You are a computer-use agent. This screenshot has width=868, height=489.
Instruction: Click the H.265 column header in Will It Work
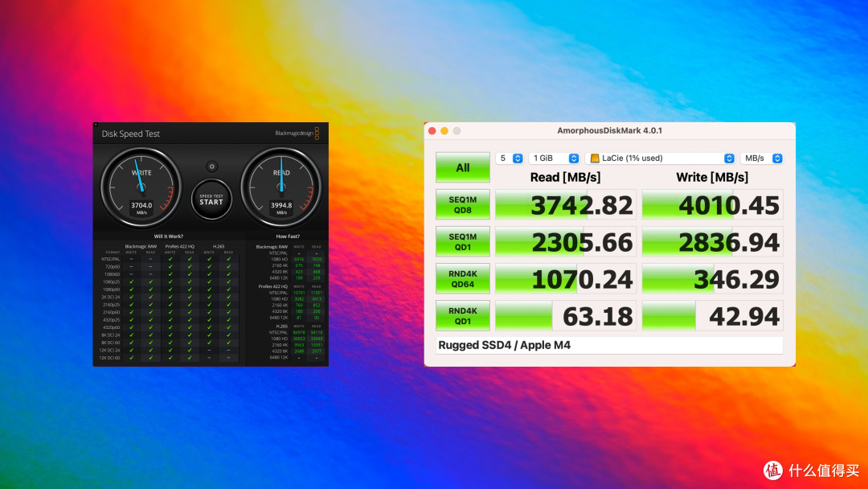coord(219,246)
